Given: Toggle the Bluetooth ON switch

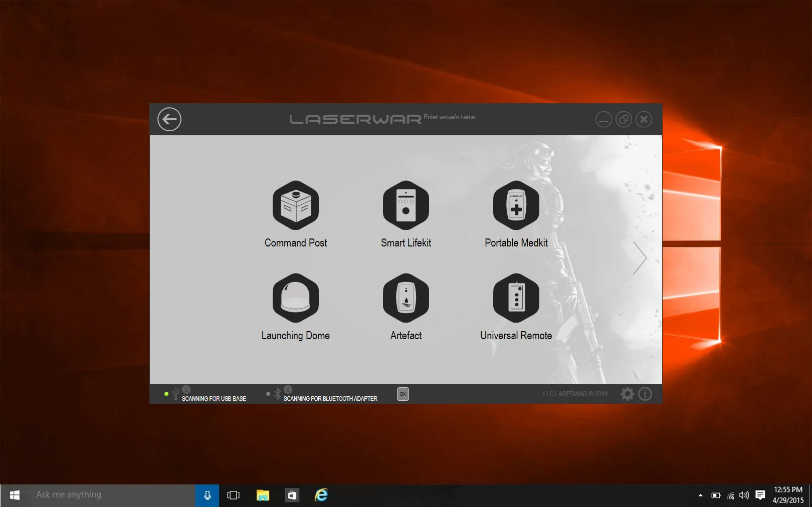Looking at the screenshot, I should [403, 394].
